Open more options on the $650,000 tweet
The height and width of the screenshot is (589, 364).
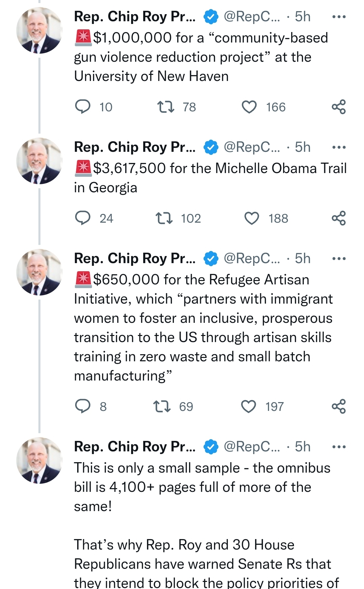point(339,259)
